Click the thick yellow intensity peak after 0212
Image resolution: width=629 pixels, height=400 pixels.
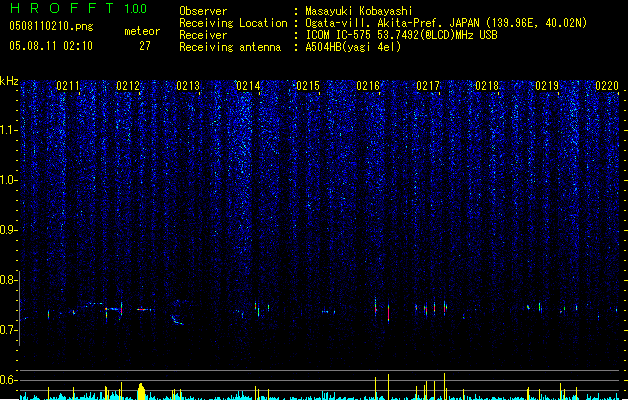click(x=141, y=392)
